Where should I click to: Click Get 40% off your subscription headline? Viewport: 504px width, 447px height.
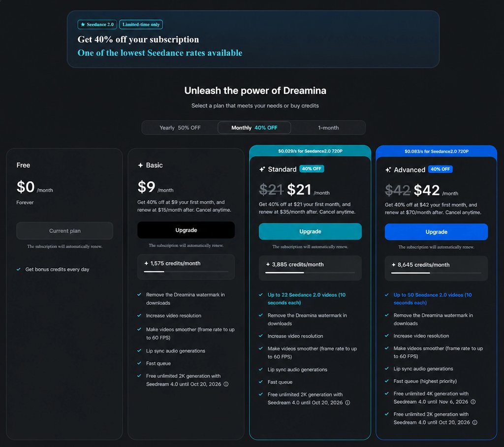click(x=138, y=39)
